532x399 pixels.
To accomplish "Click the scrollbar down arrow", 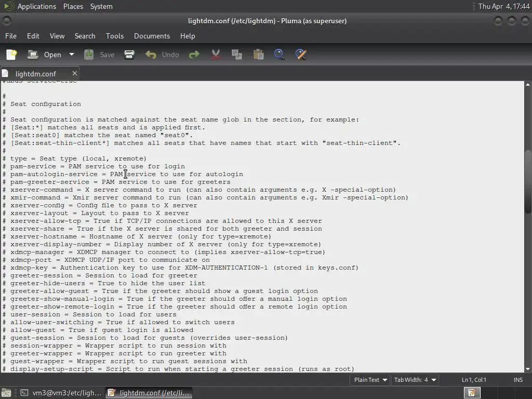I will tap(528, 369).
